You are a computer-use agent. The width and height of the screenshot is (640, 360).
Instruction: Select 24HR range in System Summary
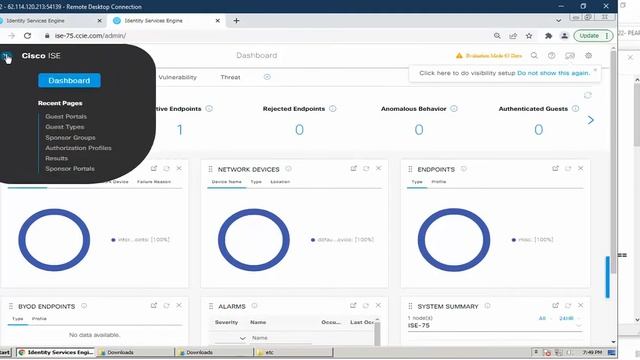point(566,318)
